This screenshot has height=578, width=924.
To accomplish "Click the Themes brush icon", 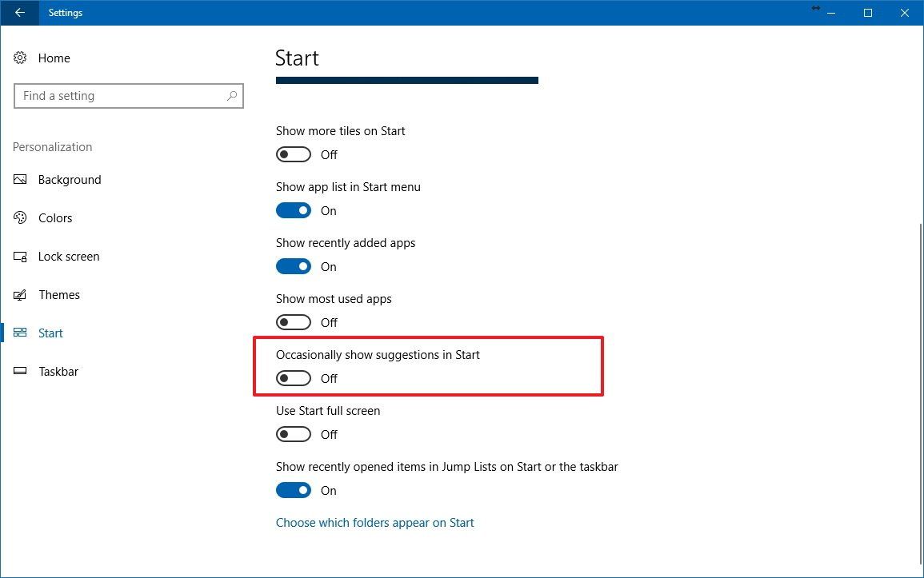I will point(19,294).
